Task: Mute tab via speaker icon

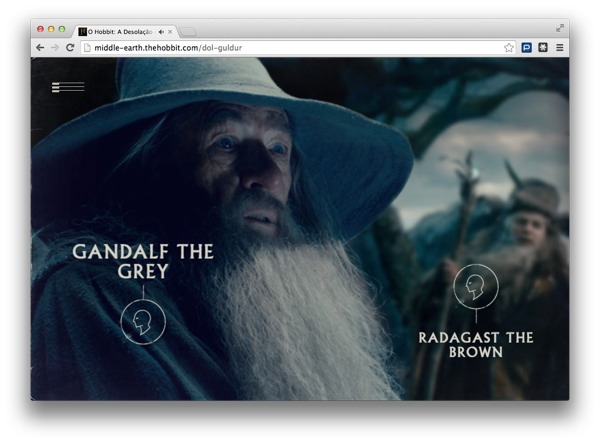Action: [x=161, y=32]
